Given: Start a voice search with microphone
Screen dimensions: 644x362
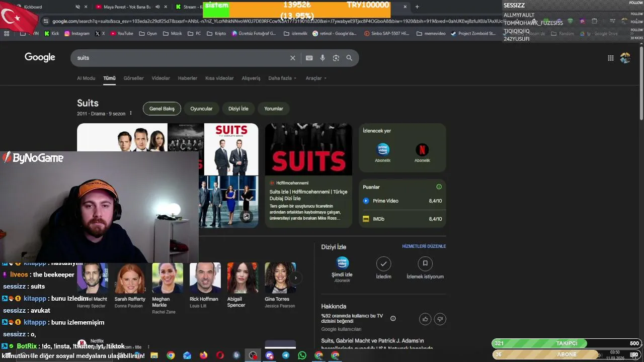Looking at the screenshot, I should (323, 58).
